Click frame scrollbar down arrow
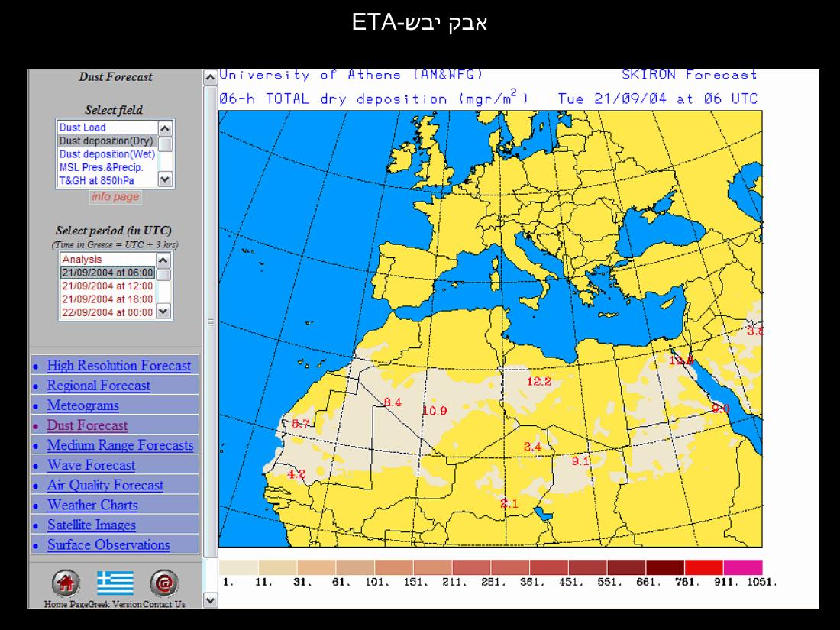Viewport: 840px width, 630px height. pyautogui.click(x=211, y=600)
